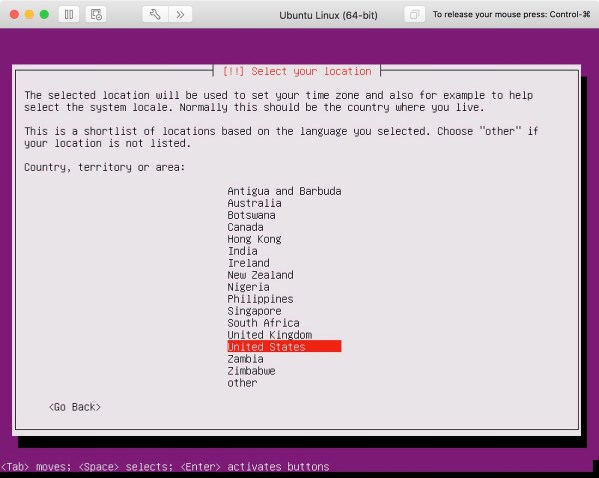Choose the "other" location option

(x=243, y=382)
